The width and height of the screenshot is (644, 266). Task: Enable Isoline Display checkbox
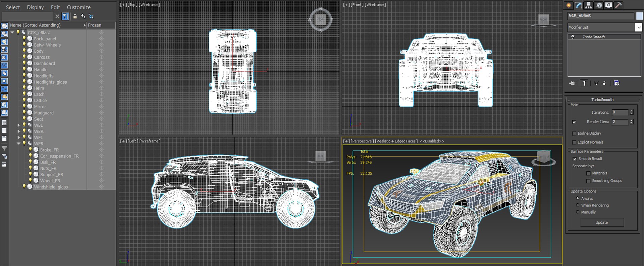click(574, 133)
